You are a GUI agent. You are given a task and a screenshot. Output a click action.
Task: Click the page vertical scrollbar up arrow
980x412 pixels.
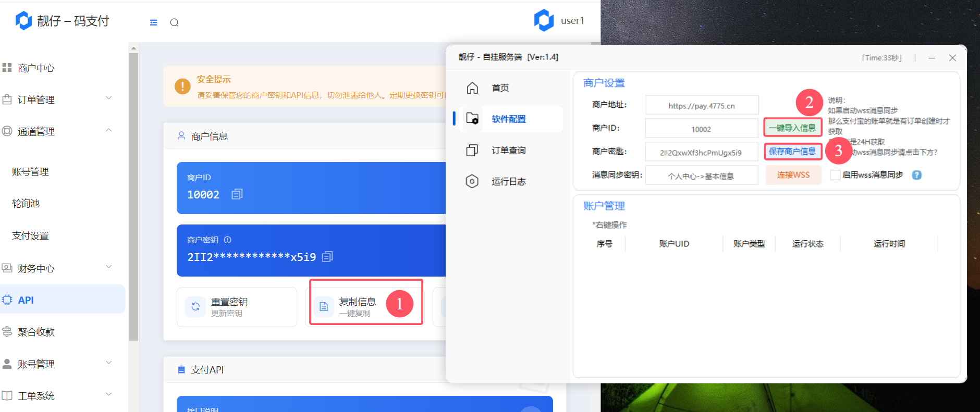coord(134,48)
